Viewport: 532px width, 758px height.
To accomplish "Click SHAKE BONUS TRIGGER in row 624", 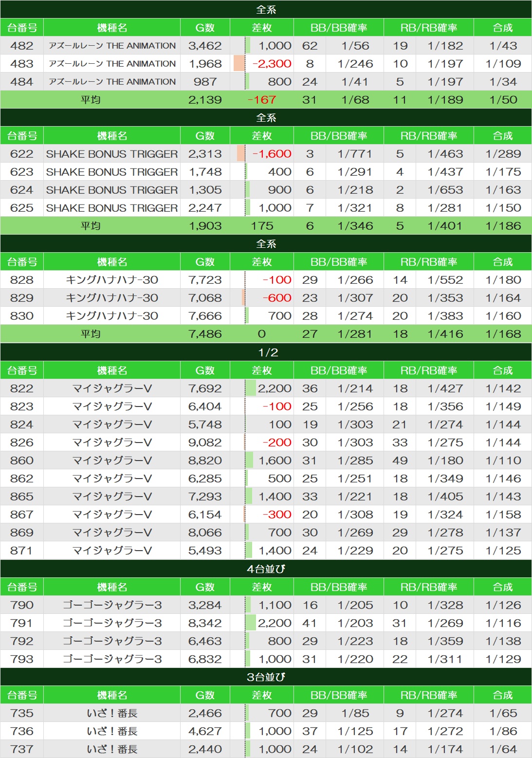I will tap(112, 190).
